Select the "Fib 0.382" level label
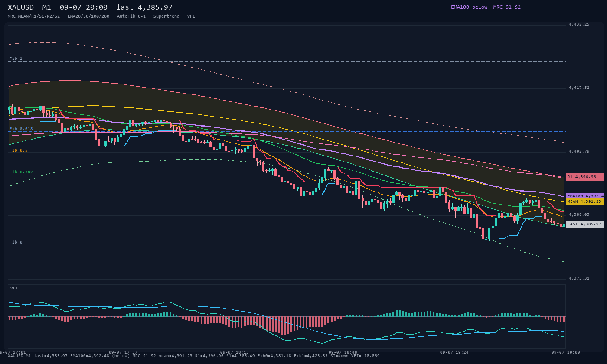The width and height of the screenshot is (607, 364). coord(21,172)
